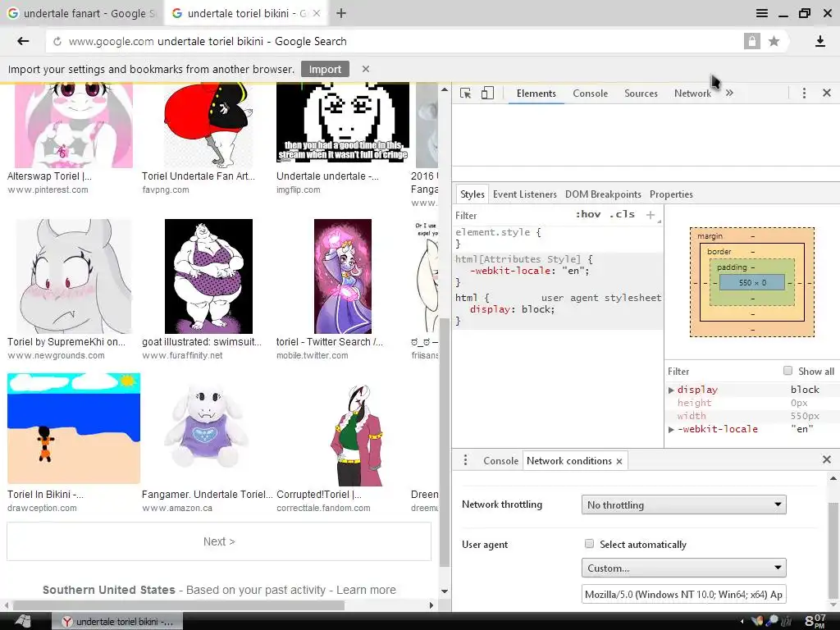Check the Show all checkbox
Screen dimensions: 840x630
click(x=787, y=371)
